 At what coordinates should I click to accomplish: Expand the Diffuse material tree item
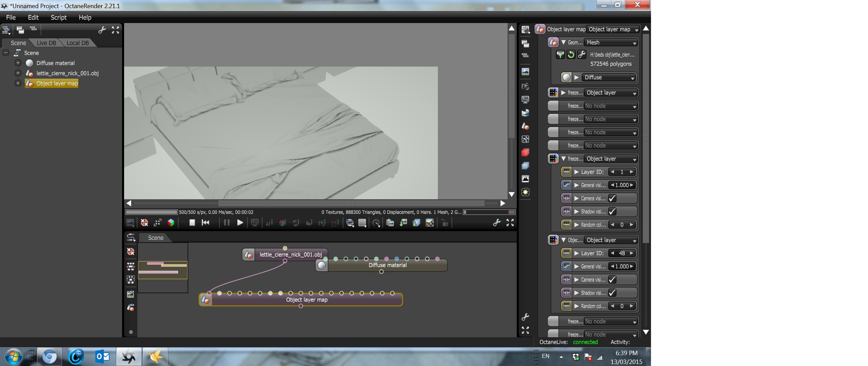[x=18, y=63]
